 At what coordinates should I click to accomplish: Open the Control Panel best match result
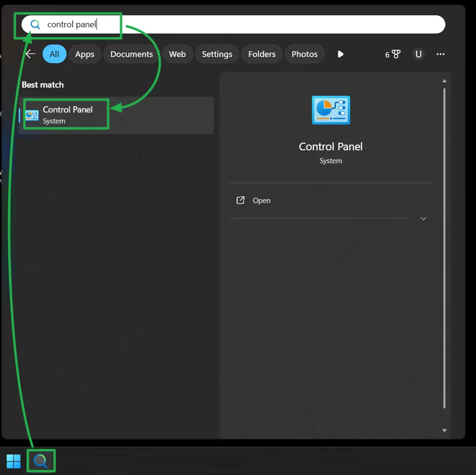click(x=116, y=115)
